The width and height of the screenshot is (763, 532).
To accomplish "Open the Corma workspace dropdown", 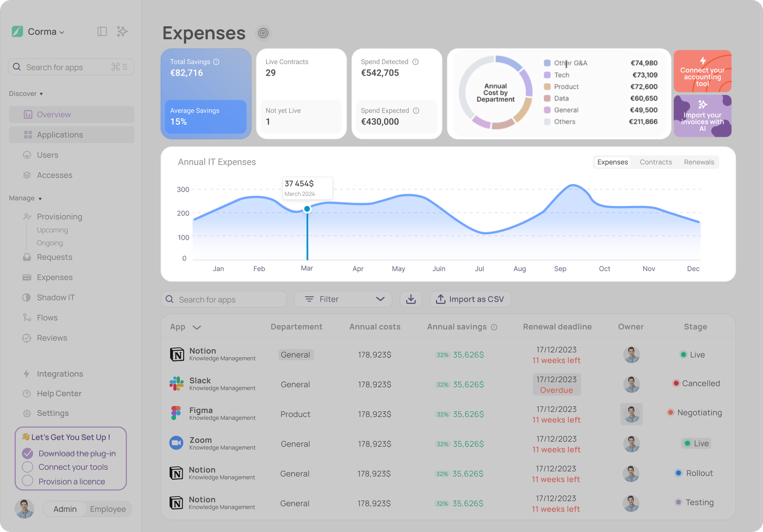I will tap(46, 32).
